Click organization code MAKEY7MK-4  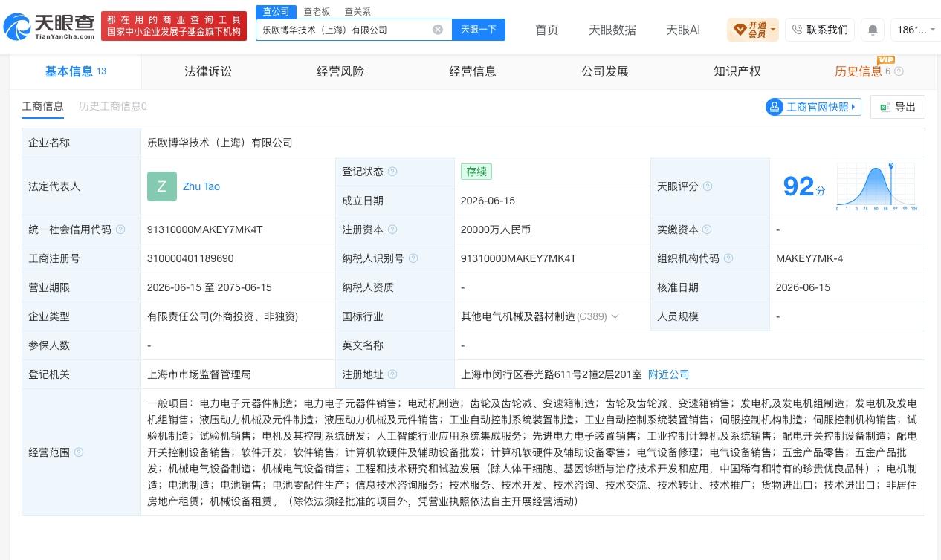pyautogui.click(x=809, y=258)
